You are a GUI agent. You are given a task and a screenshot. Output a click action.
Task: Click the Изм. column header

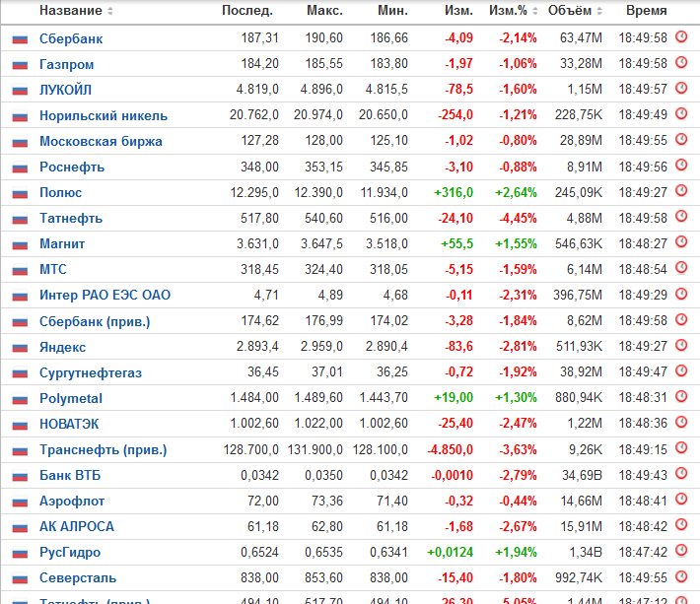[x=458, y=10]
